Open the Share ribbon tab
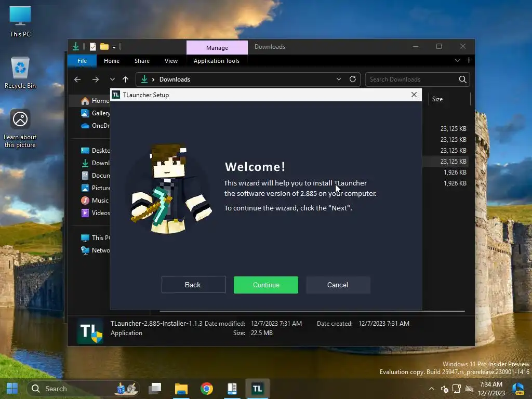532x399 pixels. pyautogui.click(x=142, y=61)
